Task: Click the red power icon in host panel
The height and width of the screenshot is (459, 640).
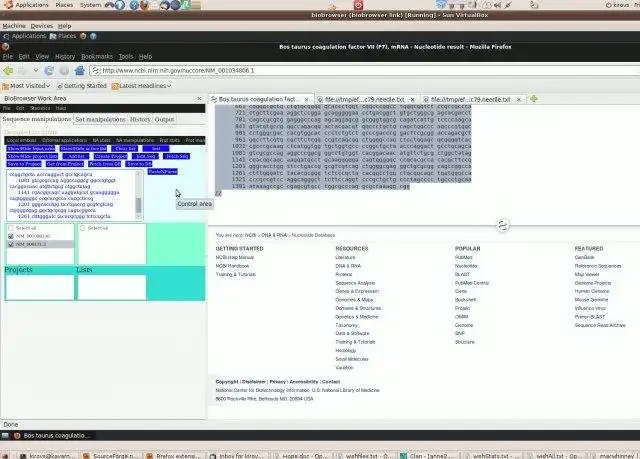Action: point(358,5)
